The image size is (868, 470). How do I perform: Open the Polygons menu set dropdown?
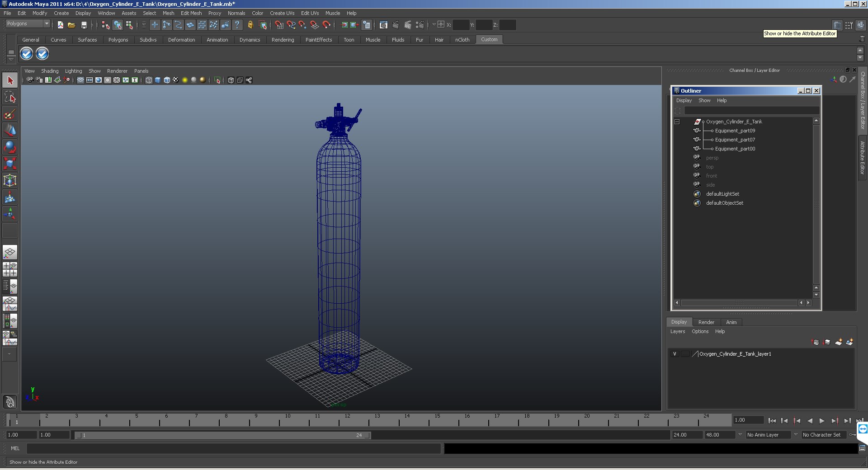coord(28,23)
